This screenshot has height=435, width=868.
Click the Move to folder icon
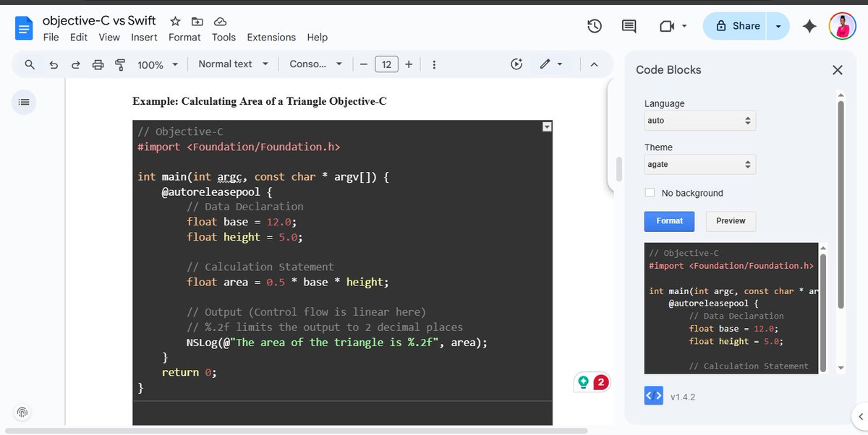[197, 22]
